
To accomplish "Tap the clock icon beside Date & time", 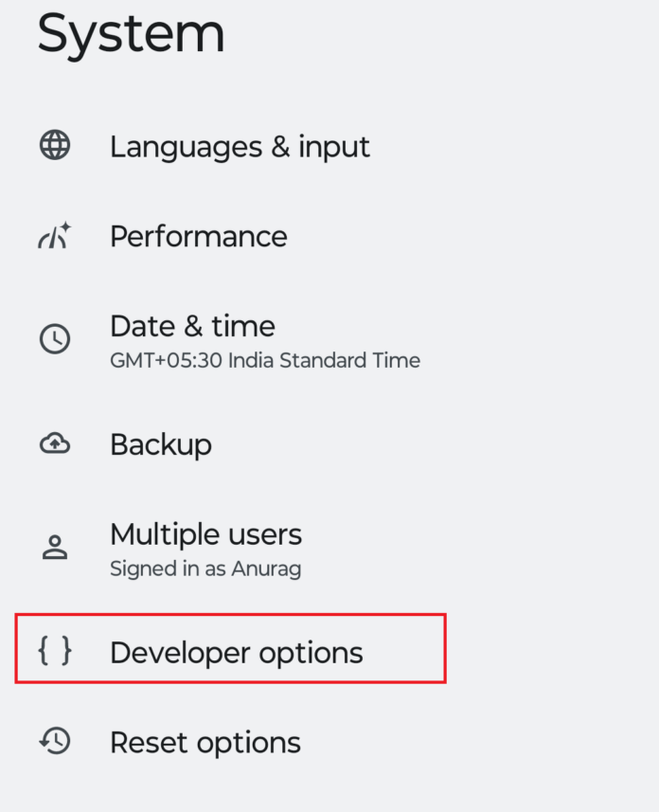I will [x=55, y=338].
